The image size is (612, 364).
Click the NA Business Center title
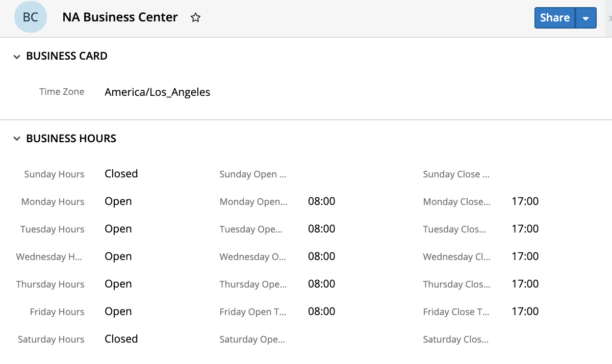[120, 17]
